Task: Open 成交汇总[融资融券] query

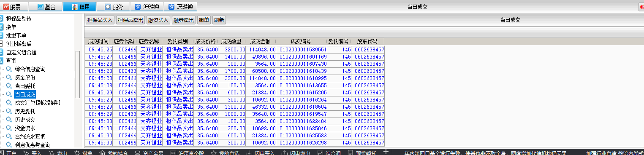Action: coord(37,103)
